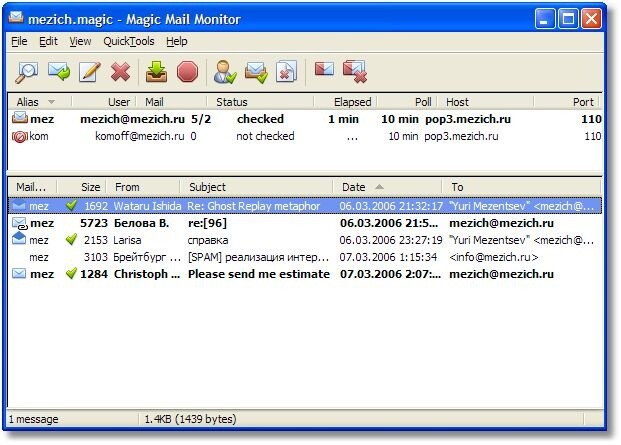This screenshot has height=445, width=621.
Task: Sort accounts by the Host column header
Action: point(457,102)
